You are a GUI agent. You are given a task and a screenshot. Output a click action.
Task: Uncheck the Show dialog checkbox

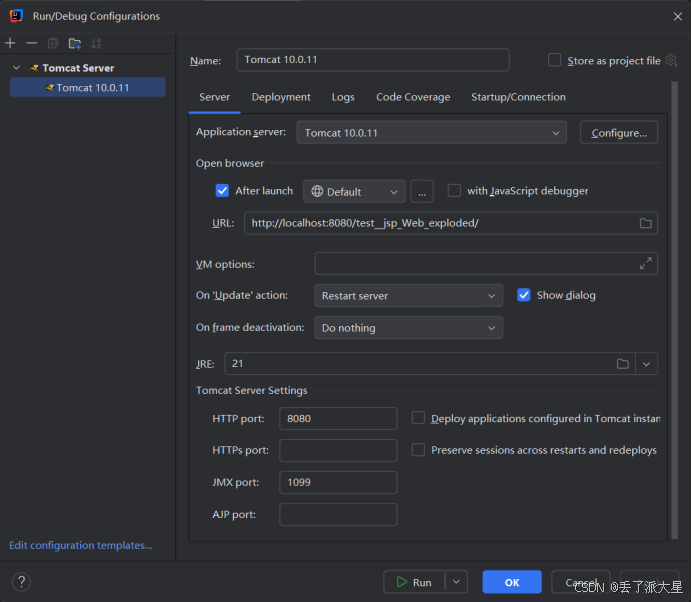(524, 295)
